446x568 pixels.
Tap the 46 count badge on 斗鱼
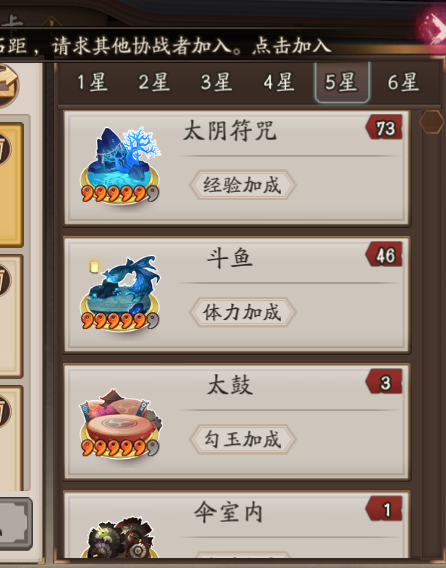pos(384,255)
